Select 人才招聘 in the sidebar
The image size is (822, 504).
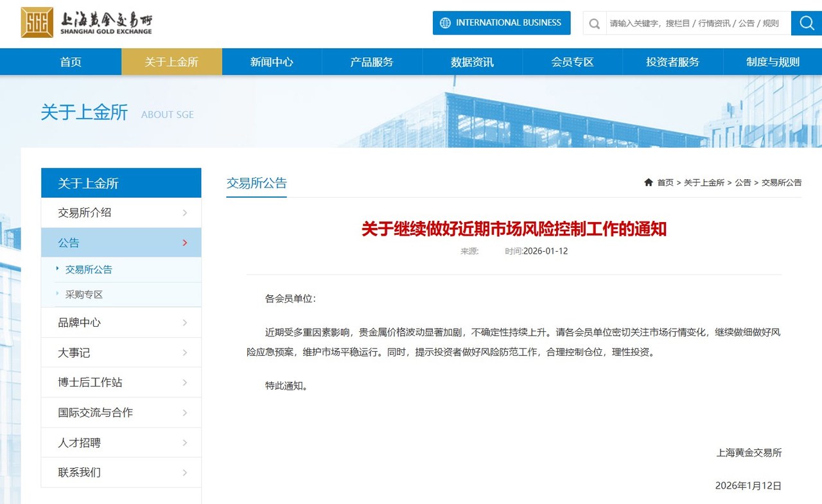pyautogui.click(x=121, y=443)
